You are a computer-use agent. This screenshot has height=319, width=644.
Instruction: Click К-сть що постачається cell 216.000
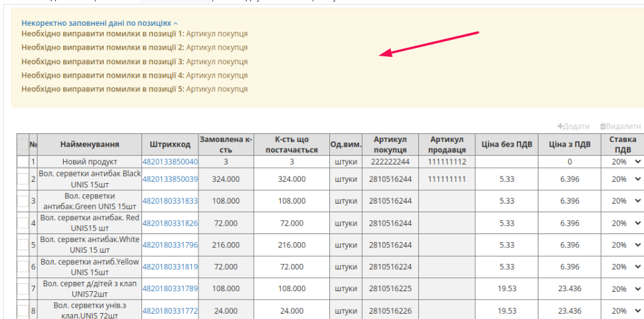tap(291, 245)
